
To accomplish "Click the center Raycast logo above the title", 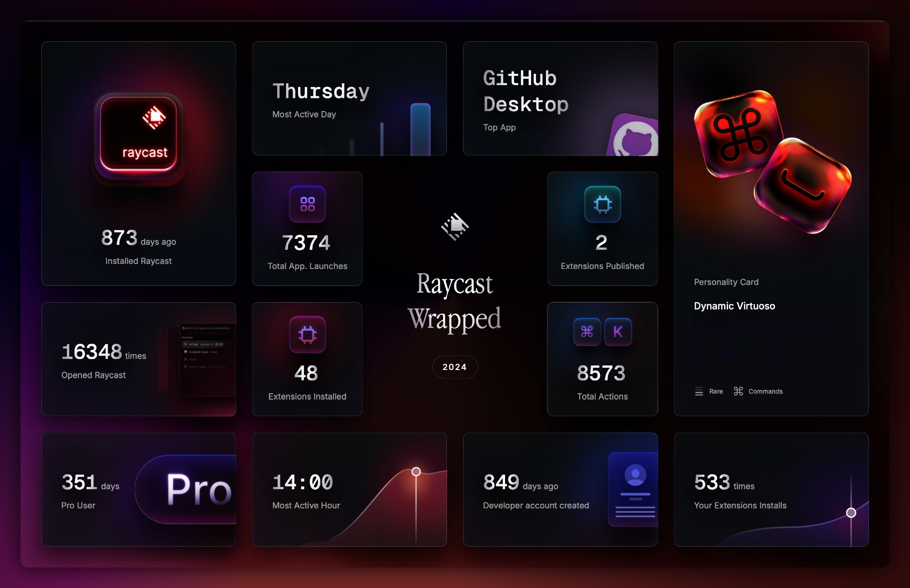I will pyautogui.click(x=455, y=226).
